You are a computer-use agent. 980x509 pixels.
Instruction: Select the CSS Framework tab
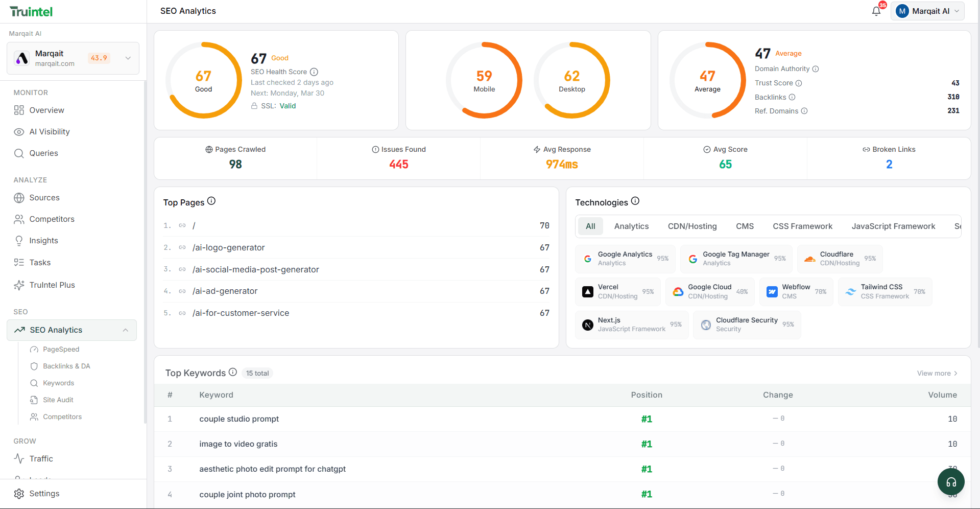pos(802,226)
